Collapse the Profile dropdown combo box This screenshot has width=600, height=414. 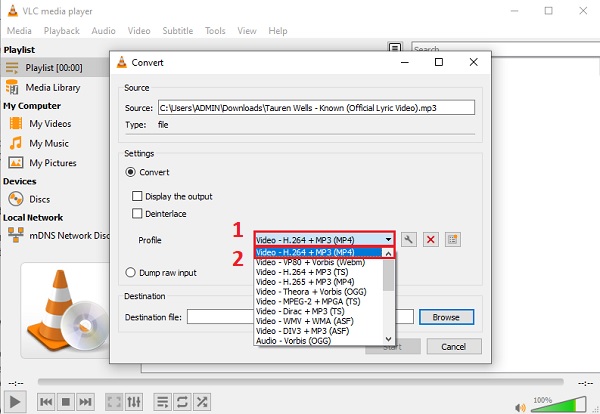(324, 240)
